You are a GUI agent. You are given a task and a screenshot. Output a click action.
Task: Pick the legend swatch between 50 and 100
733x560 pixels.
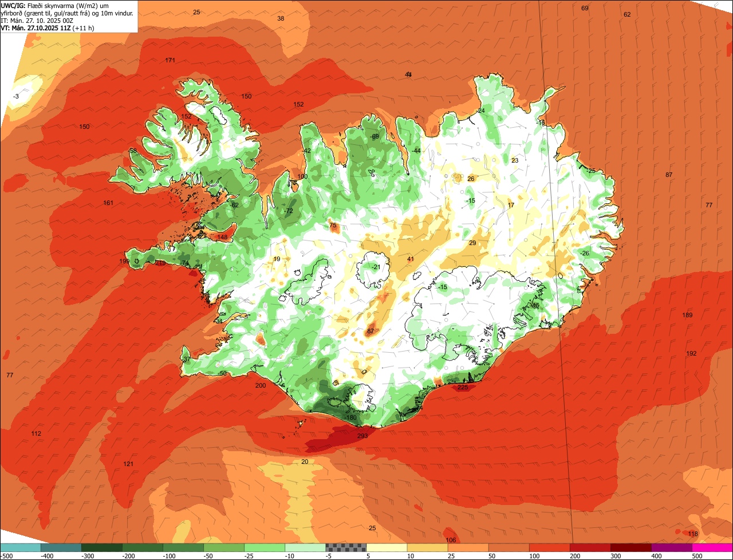[509, 548]
